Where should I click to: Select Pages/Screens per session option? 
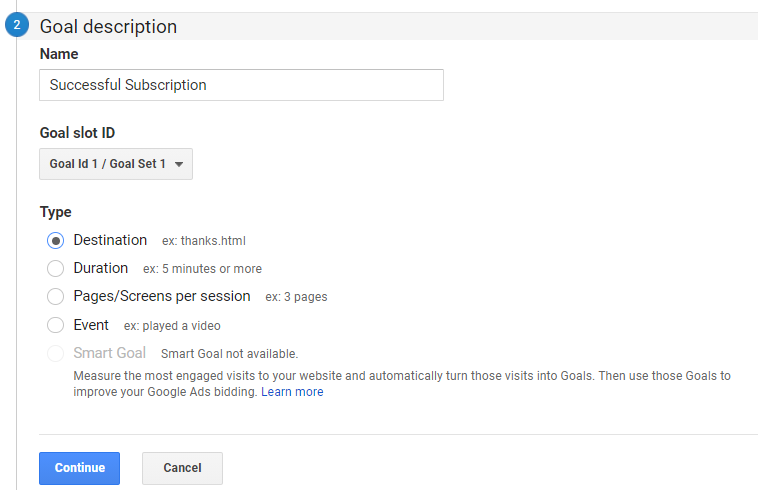[56, 296]
